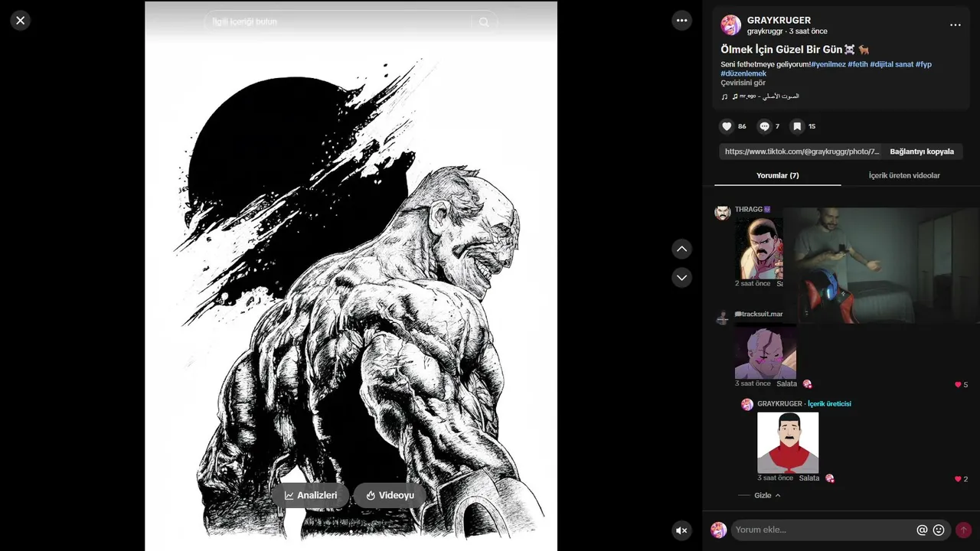This screenshot has height=551, width=980.
Task: Switch to the "İçerik üreten videolar" tab
Action: (x=904, y=175)
